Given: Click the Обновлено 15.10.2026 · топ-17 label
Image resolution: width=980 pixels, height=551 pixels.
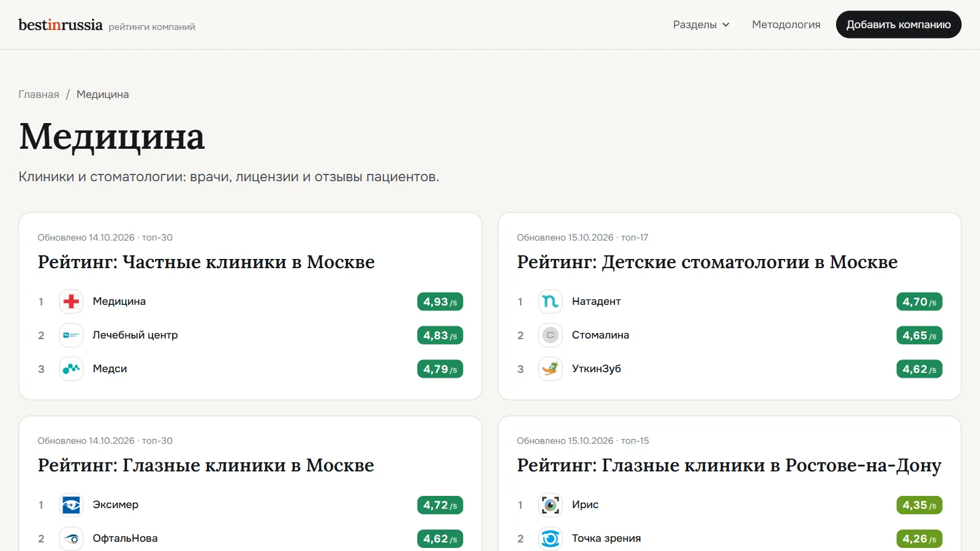Looking at the screenshot, I should pyautogui.click(x=582, y=238).
